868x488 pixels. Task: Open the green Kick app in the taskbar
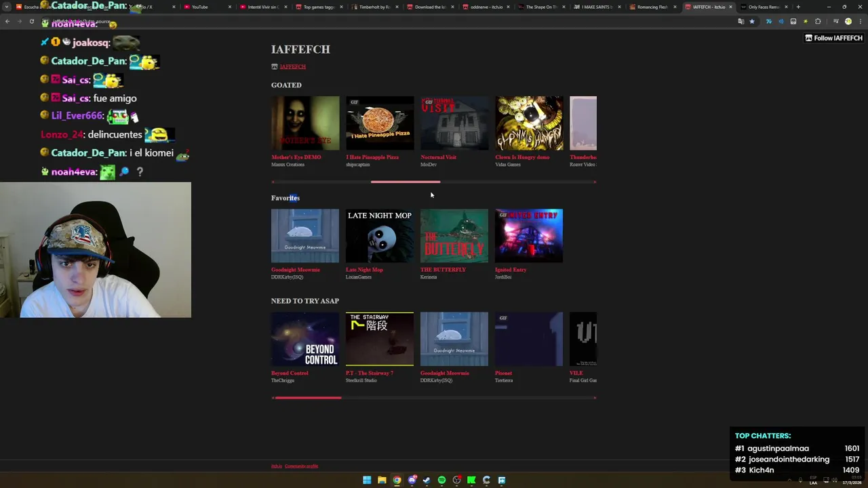click(471, 480)
